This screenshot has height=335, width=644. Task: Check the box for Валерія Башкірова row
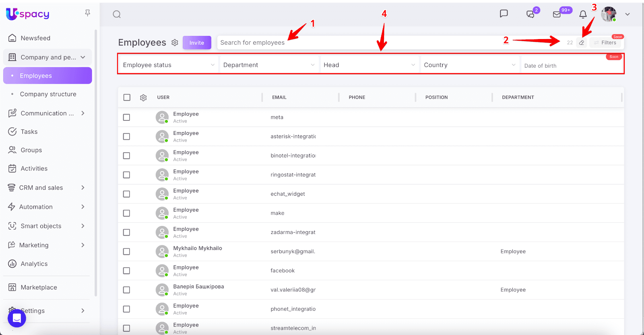[126, 290]
